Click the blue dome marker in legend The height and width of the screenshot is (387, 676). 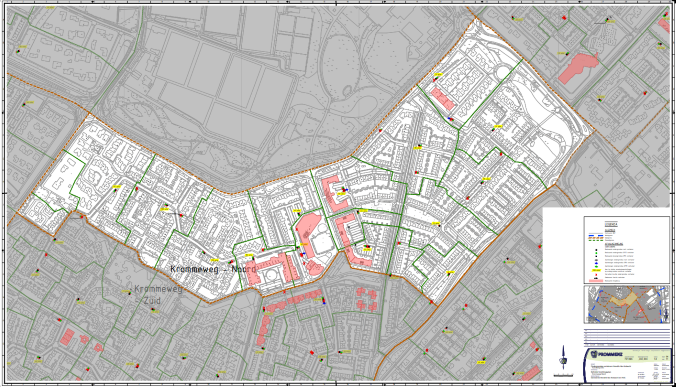(596, 263)
